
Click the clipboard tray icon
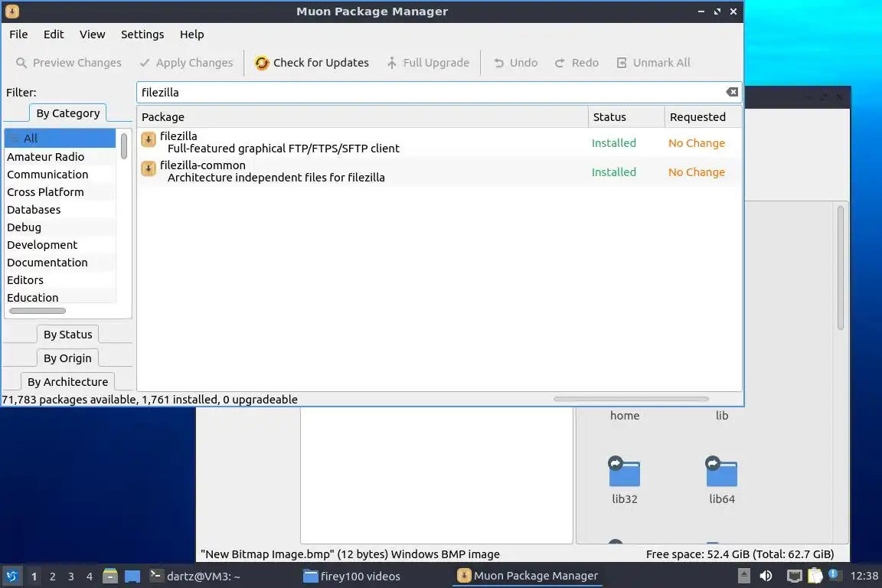point(815,576)
